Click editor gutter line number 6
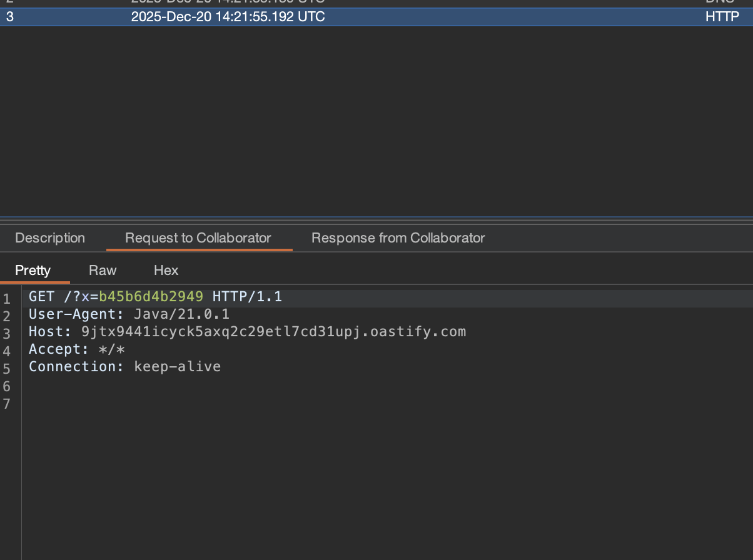 7,387
